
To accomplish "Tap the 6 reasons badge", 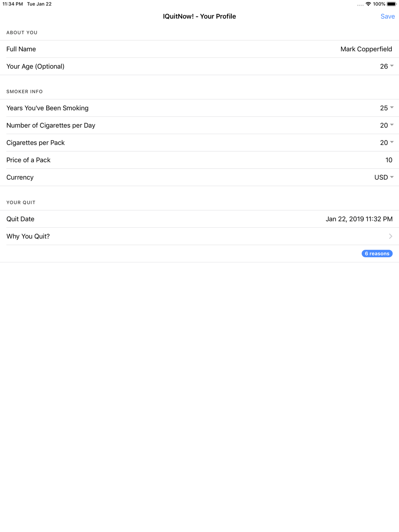I will (377, 254).
